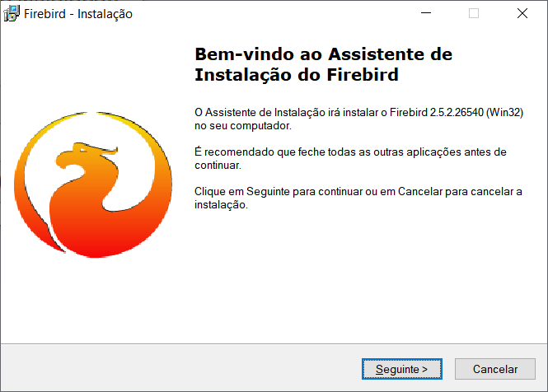Click the Firebird phoenix logo image
This screenshot has height=392, width=548.
93,184
